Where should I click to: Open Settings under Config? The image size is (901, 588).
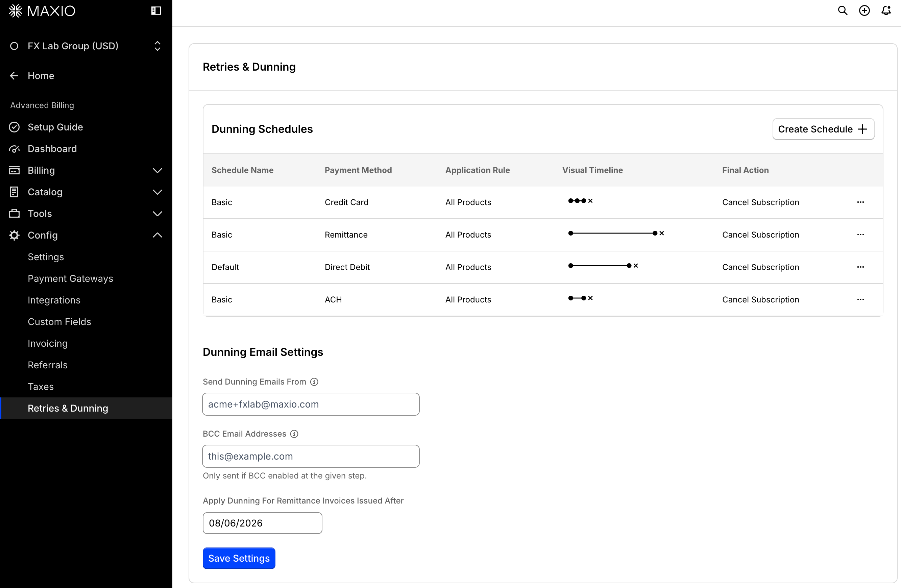(46, 257)
